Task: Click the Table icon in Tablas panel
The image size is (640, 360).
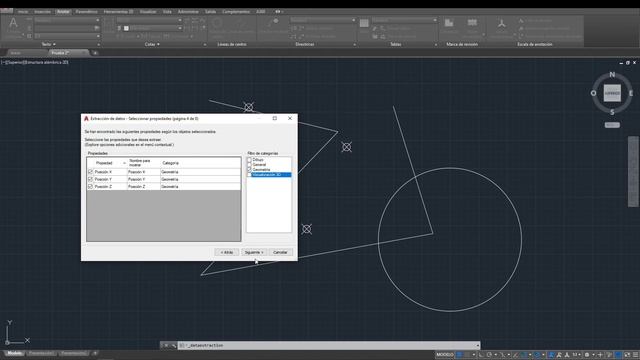Action: tap(364, 23)
